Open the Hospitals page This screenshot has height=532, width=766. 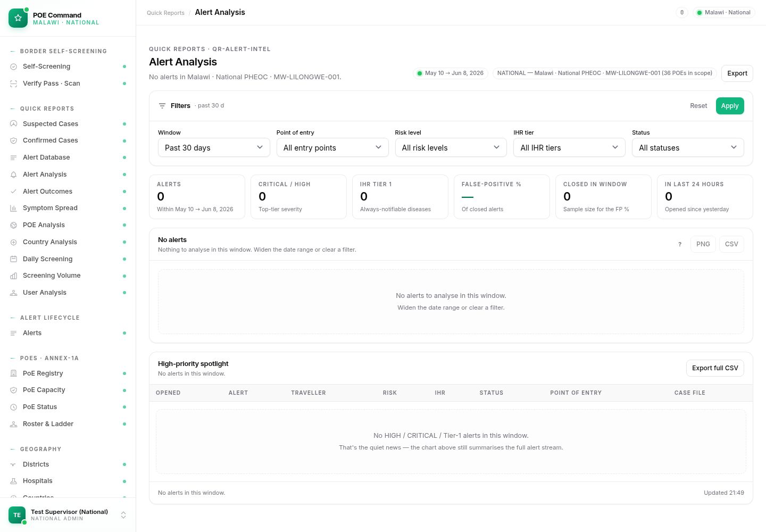68,481
